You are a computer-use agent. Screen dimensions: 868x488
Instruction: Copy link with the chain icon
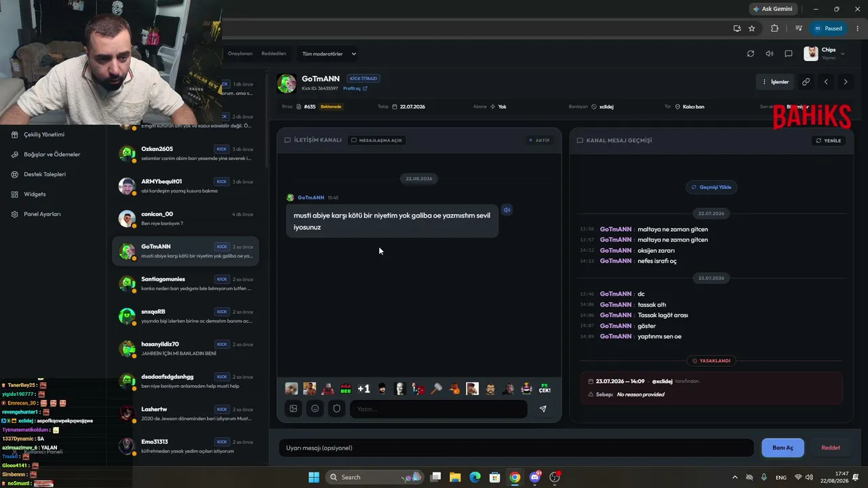pyautogui.click(x=806, y=82)
